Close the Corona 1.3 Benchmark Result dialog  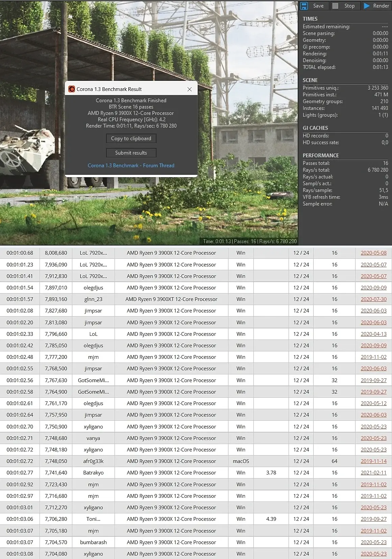click(x=190, y=89)
